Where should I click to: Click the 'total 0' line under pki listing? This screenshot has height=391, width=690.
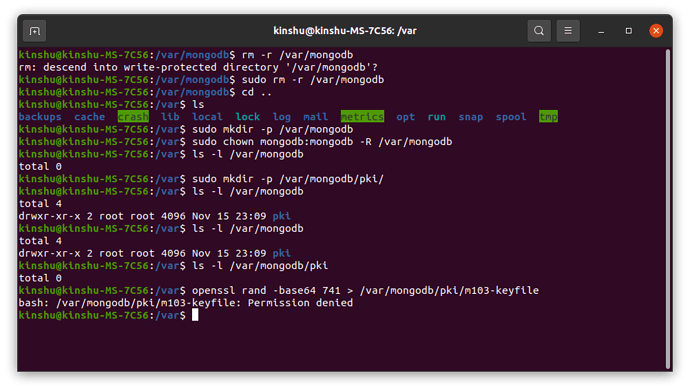click(40, 278)
